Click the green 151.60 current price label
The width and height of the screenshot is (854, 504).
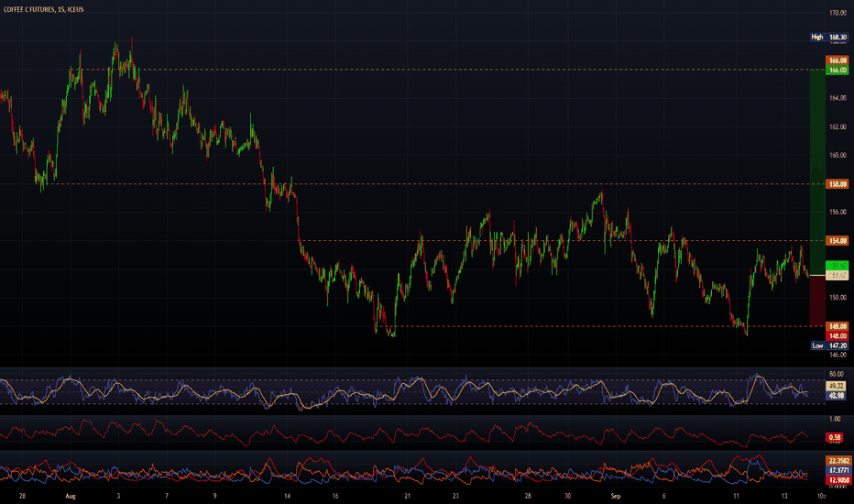pyautogui.click(x=838, y=266)
